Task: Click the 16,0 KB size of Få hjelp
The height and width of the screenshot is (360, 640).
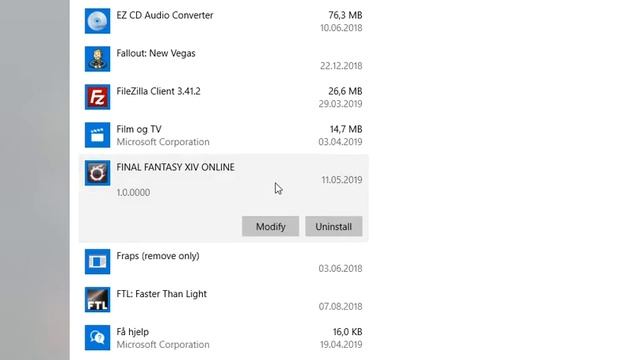Action: coord(347,332)
